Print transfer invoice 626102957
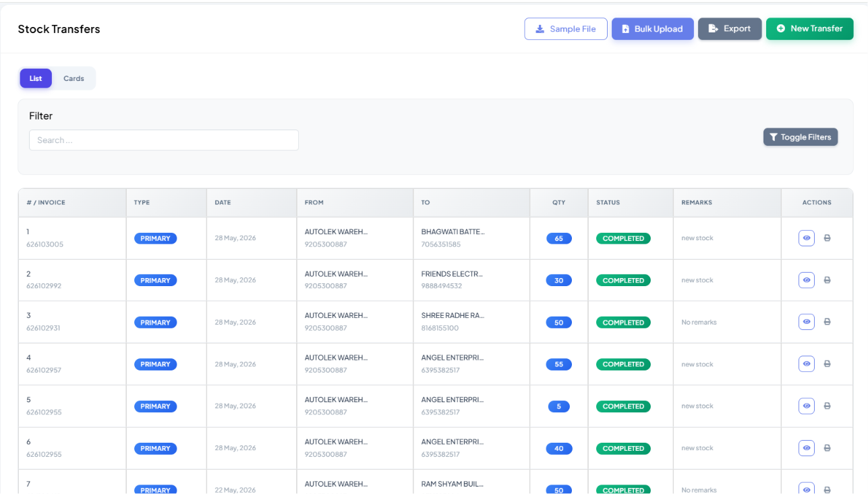Viewport: 868px width, 494px height. (x=827, y=364)
